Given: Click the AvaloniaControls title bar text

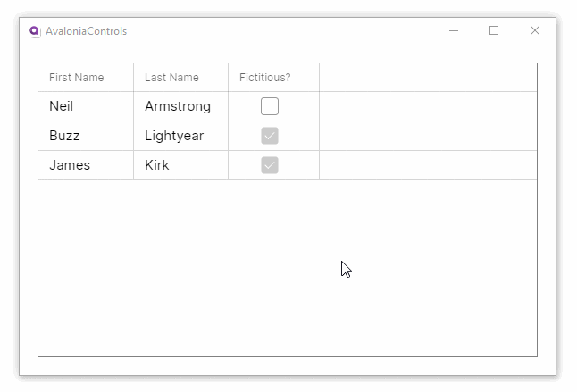Looking at the screenshot, I should pyautogui.click(x=87, y=31).
